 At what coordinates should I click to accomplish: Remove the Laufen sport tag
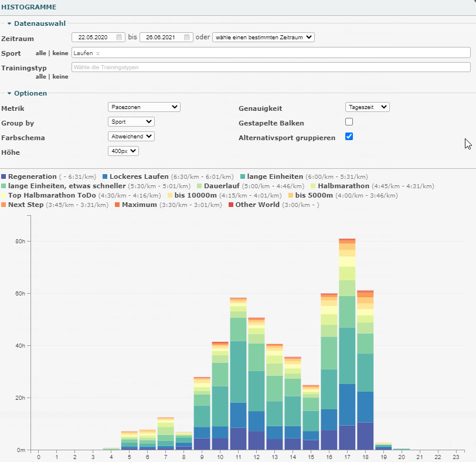pos(98,53)
